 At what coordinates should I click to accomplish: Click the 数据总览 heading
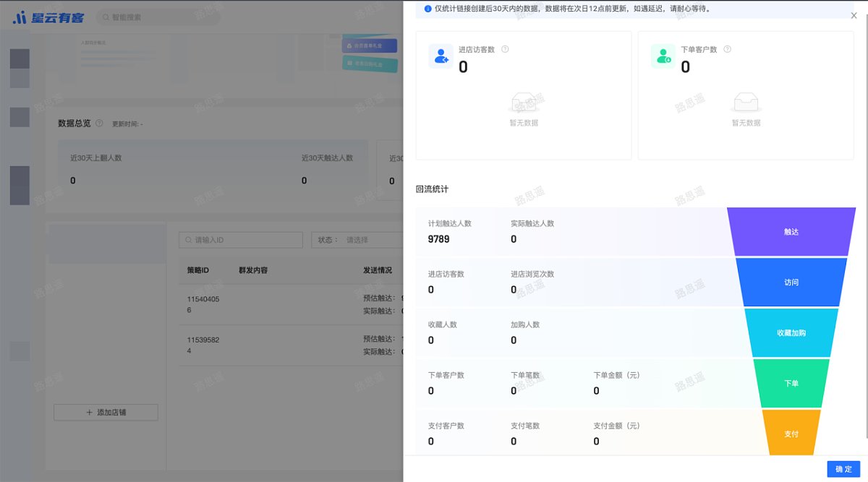(75, 123)
